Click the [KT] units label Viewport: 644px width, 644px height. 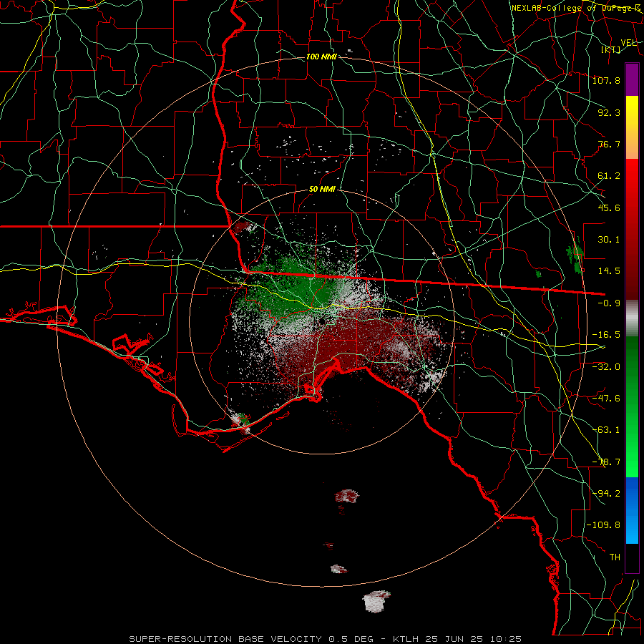coord(611,49)
